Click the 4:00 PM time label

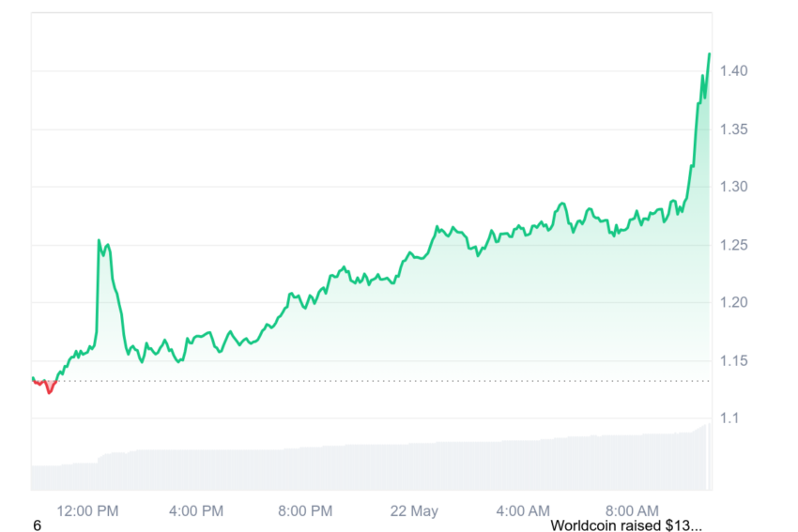tap(196, 510)
